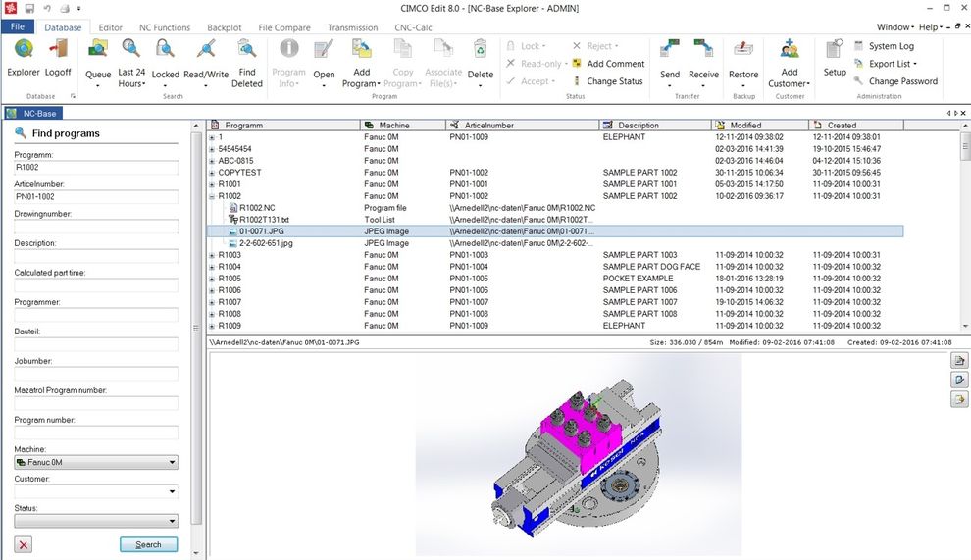Search for Locked programs
Screen dimensions: 971x560
coord(166,62)
